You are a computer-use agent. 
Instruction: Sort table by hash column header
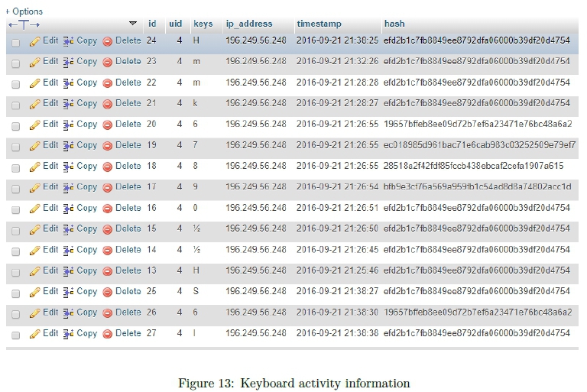(x=394, y=24)
